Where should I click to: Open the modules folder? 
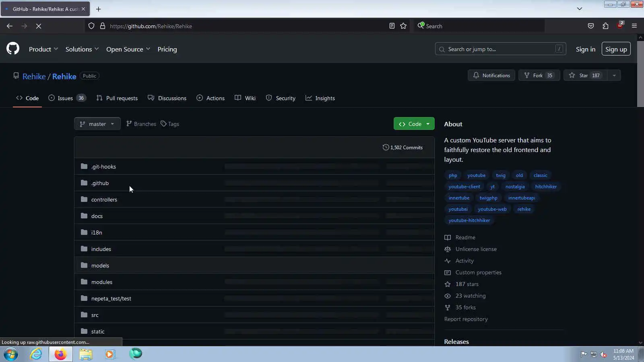102,282
